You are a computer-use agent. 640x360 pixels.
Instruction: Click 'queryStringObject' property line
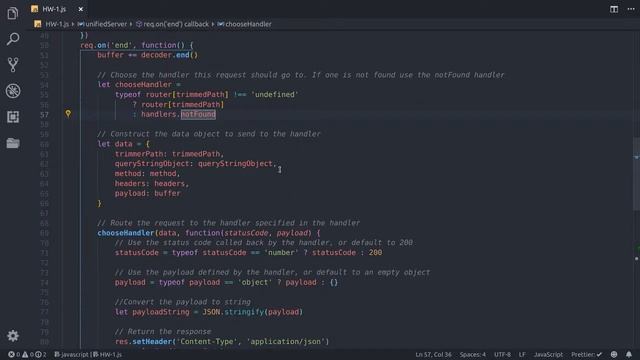(x=196, y=164)
